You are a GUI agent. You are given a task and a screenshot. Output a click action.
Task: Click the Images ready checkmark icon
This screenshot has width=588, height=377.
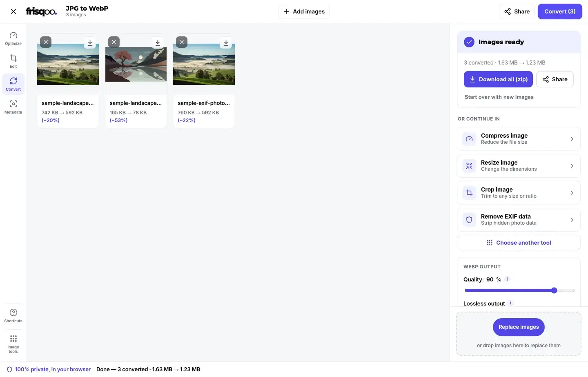click(x=469, y=42)
